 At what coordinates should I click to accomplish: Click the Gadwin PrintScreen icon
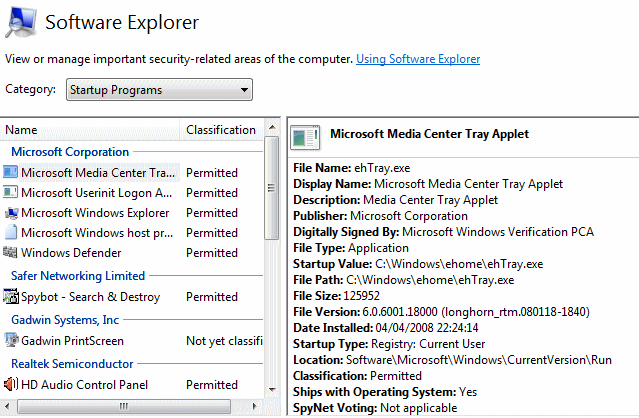11,341
